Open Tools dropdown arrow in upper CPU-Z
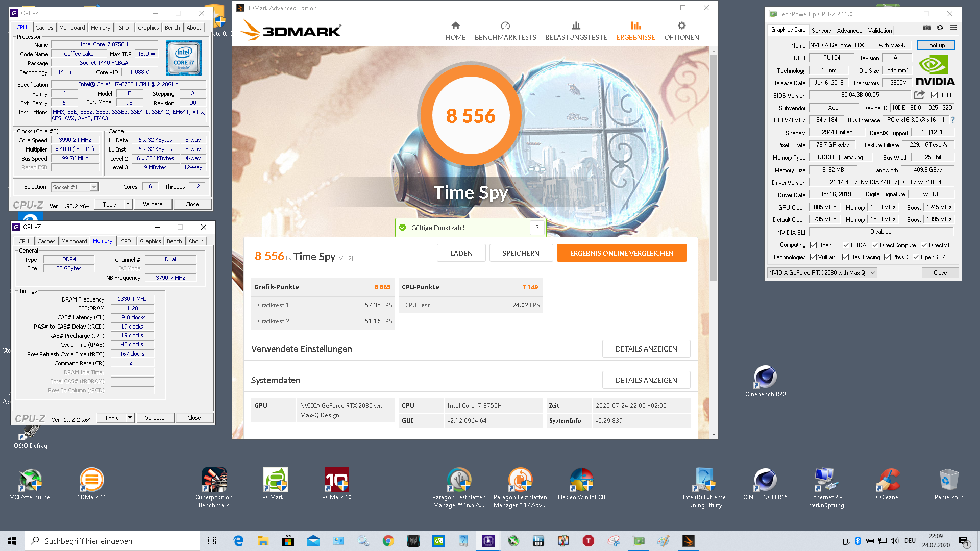This screenshot has height=551, width=980. click(128, 204)
